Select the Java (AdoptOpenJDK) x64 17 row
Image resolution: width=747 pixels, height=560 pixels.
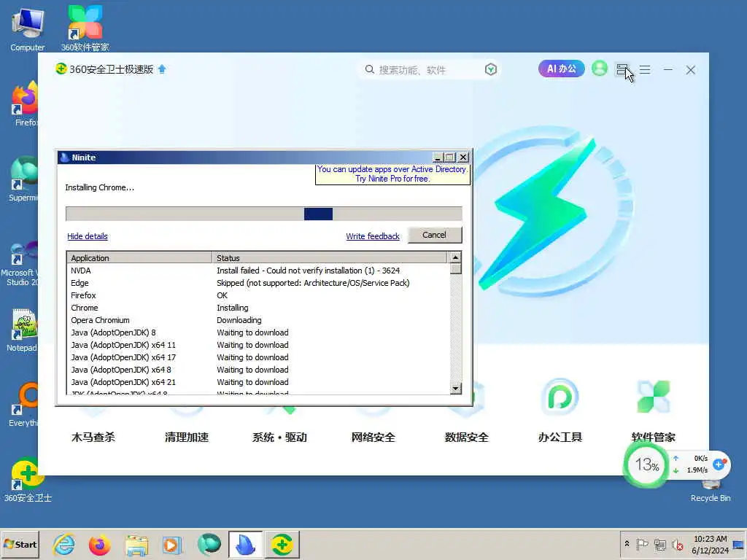point(259,357)
